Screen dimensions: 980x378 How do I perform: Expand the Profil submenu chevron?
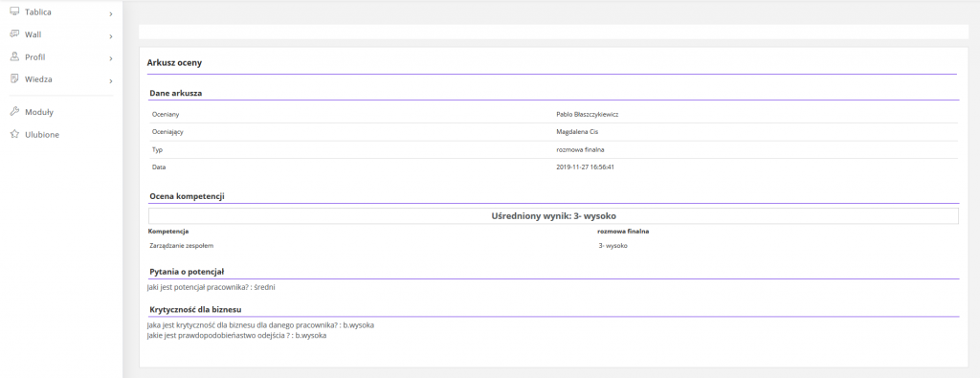coord(111,58)
